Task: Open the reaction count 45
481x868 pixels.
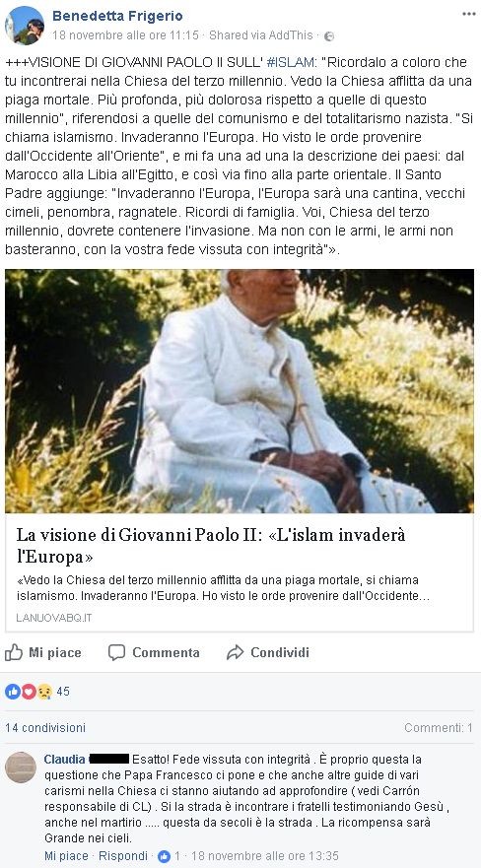Action: click(x=63, y=692)
